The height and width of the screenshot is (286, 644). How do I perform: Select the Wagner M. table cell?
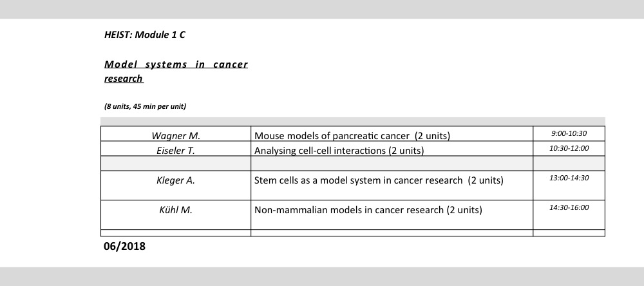tap(176, 134)
